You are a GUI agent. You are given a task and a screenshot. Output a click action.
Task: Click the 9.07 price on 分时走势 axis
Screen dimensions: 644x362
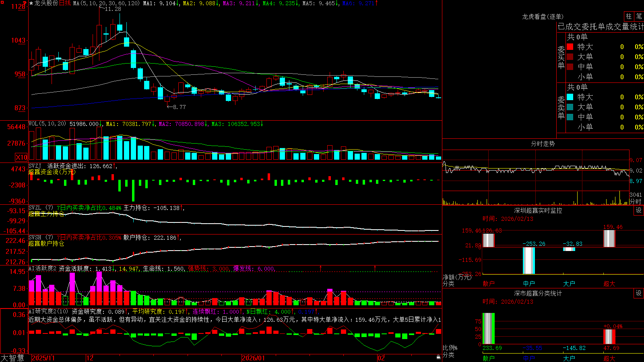(636, 160)
